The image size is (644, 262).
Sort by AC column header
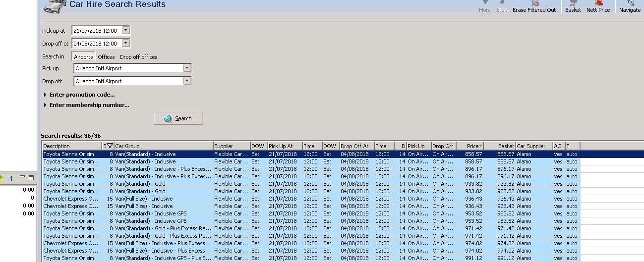tap(559, 146)
